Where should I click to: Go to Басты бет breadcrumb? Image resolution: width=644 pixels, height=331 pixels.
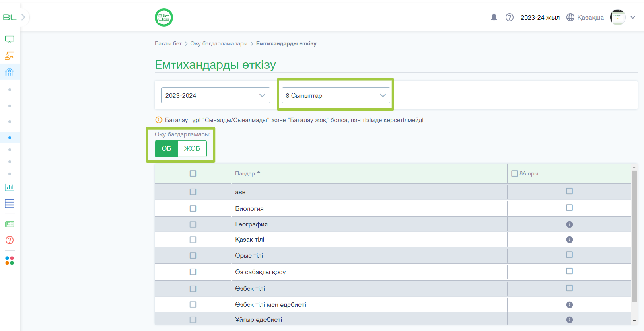(x=168, y=43)
